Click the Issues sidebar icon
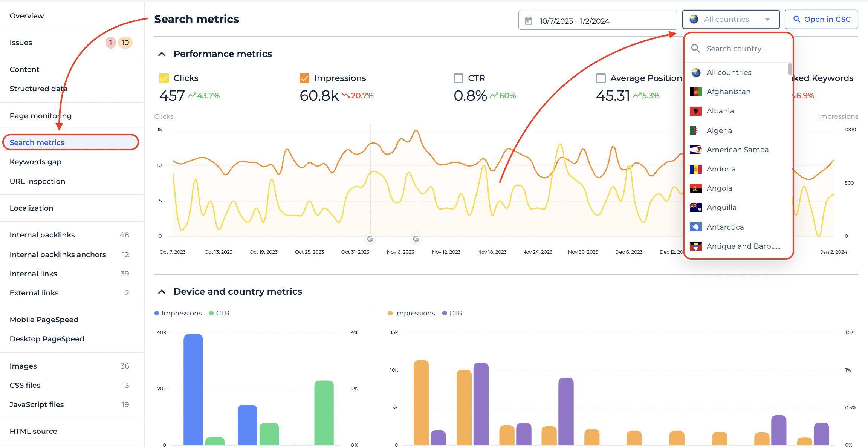The image size is (868, 447). (x=20, y=42)
